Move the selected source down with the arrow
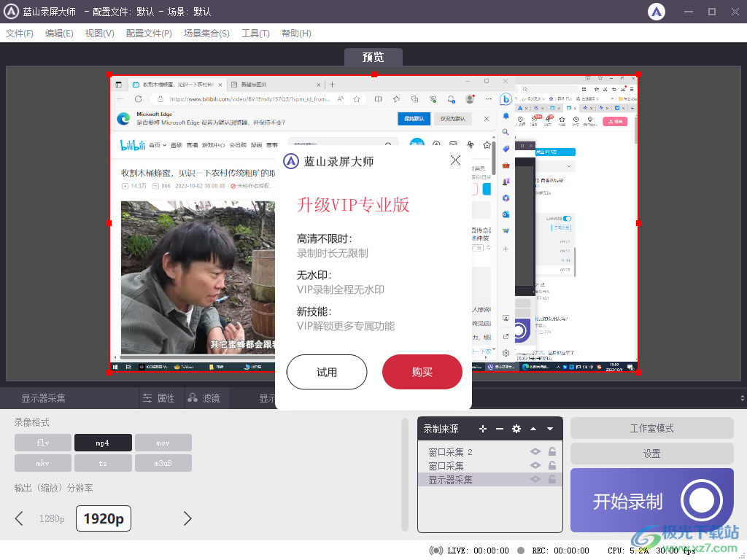Image resolution: width=747 pixels, height=560 pixels. pos(549,429)
